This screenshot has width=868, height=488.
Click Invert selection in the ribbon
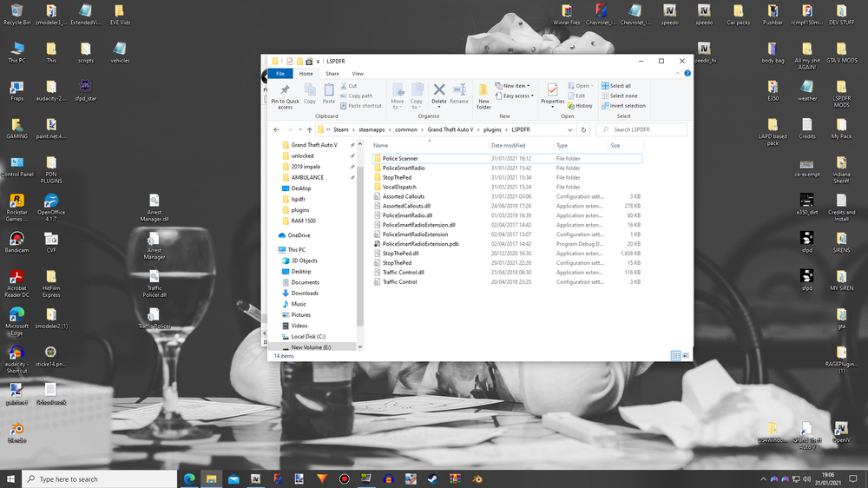point(627,106)
